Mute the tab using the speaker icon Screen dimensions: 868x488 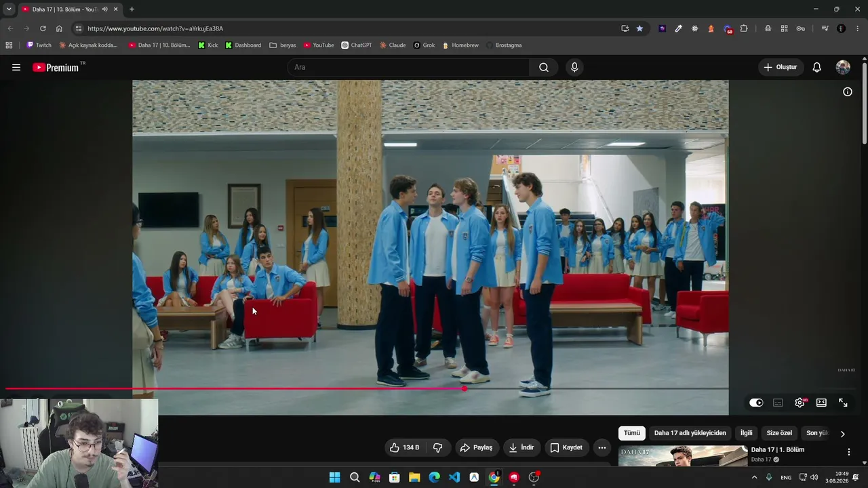(104, 9)
